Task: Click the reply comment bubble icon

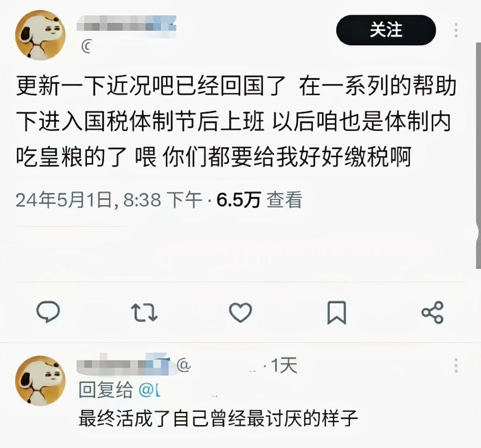Action: (x=48, y=312)
